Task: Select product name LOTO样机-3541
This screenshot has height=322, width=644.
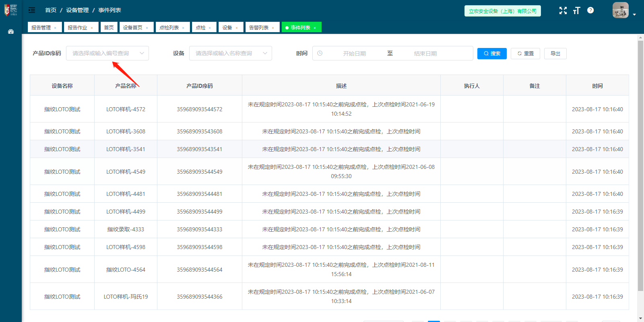Action: pyautogui.click(x=126, y=149)
